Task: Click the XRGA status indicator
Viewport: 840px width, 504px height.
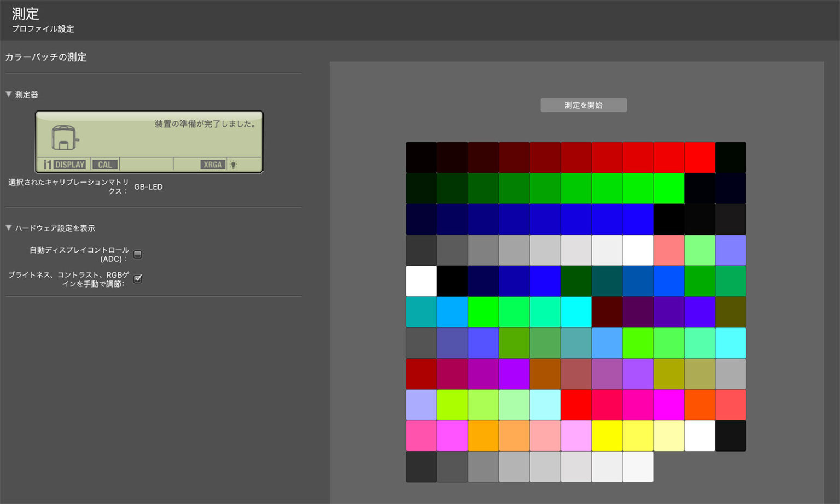Action: (213, 165)
